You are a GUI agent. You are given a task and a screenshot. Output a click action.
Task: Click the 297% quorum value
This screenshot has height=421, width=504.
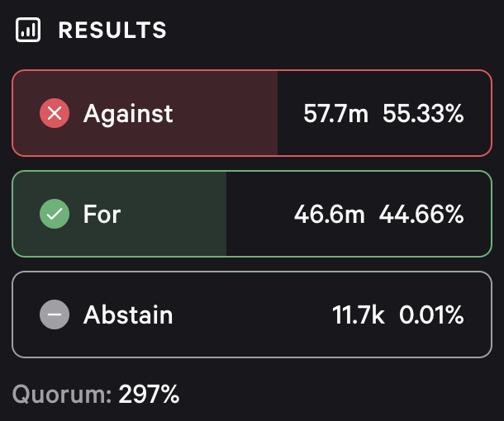[x=149, y=394]
